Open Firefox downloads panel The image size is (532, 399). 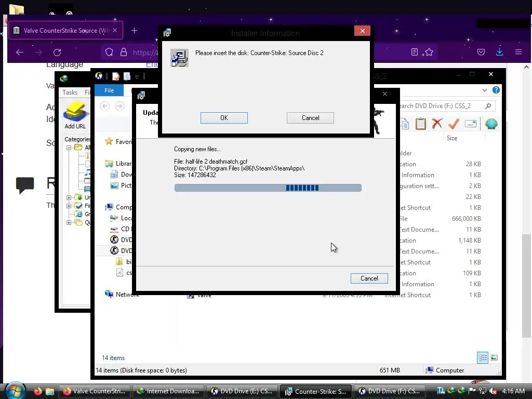click(499, 52)
